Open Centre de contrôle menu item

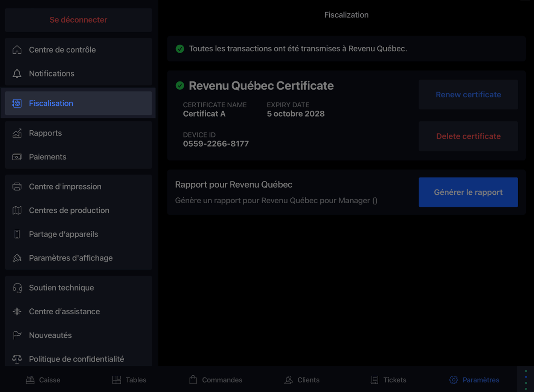coord(79,50)
